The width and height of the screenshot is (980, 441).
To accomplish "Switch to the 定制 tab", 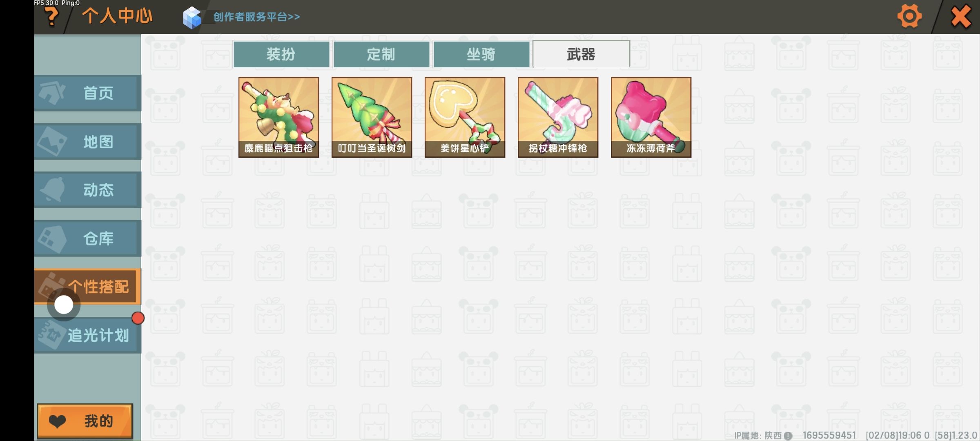I will point(381,54).
